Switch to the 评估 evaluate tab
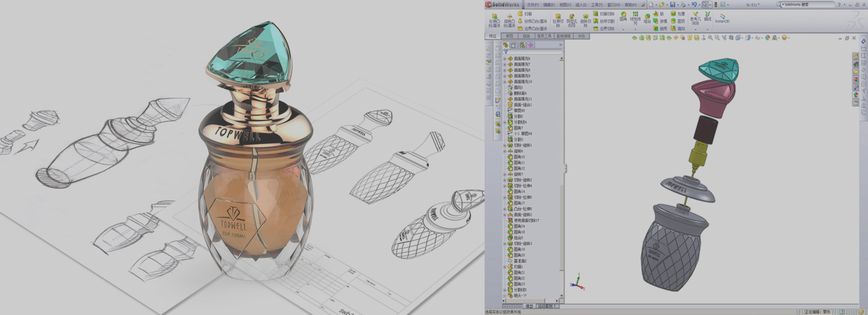Screen dimensions: 868x315 click(581, 36)
